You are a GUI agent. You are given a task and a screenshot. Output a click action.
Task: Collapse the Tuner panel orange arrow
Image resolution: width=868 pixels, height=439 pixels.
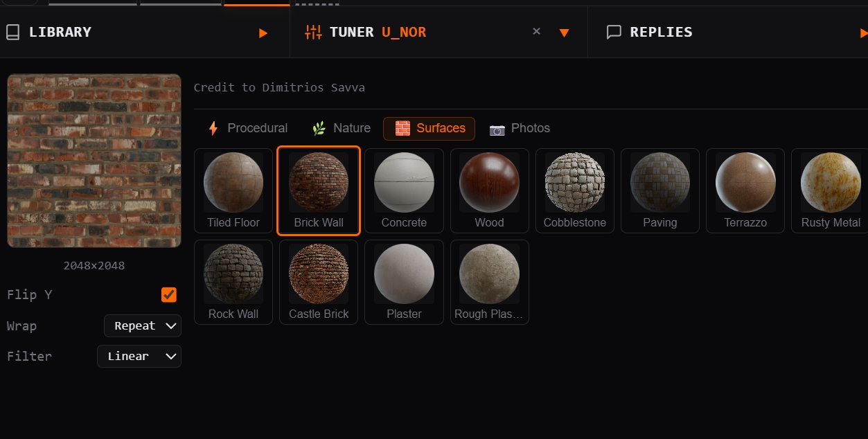[x=564, y=33]
